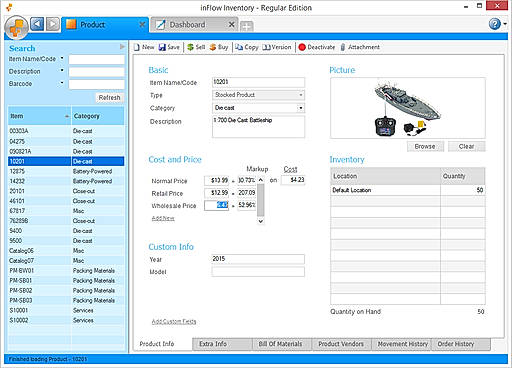
Task: Click the battleship product picture
Action: pos(407,108)
